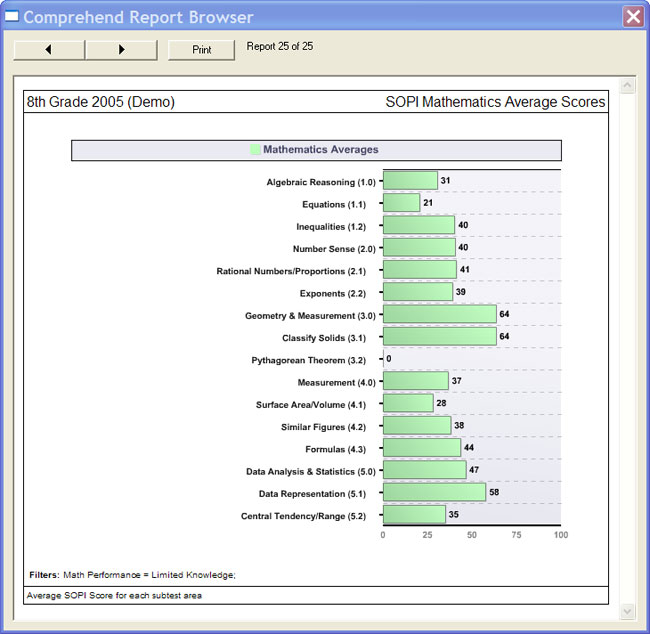Click the Exponents (2.2) label
This screenshot has width=650, height=634.
[x=332, y=294]
